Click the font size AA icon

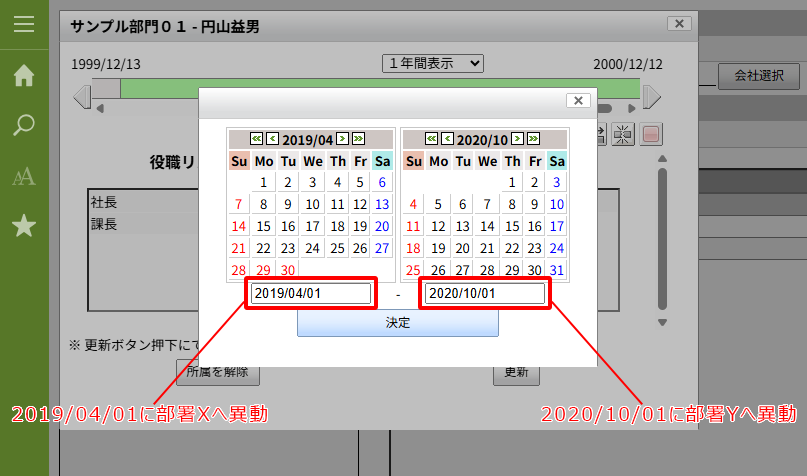click(x=24, y=177)
